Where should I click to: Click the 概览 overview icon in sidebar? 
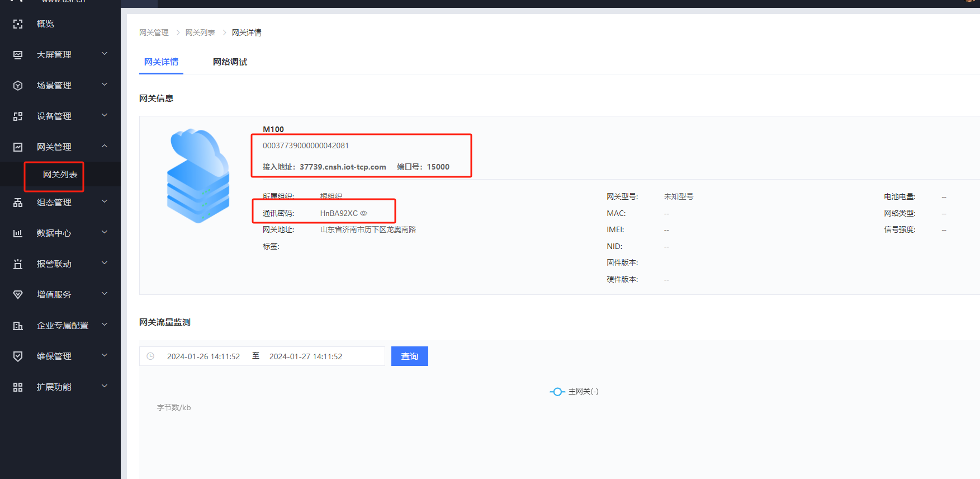coord(18,24)
